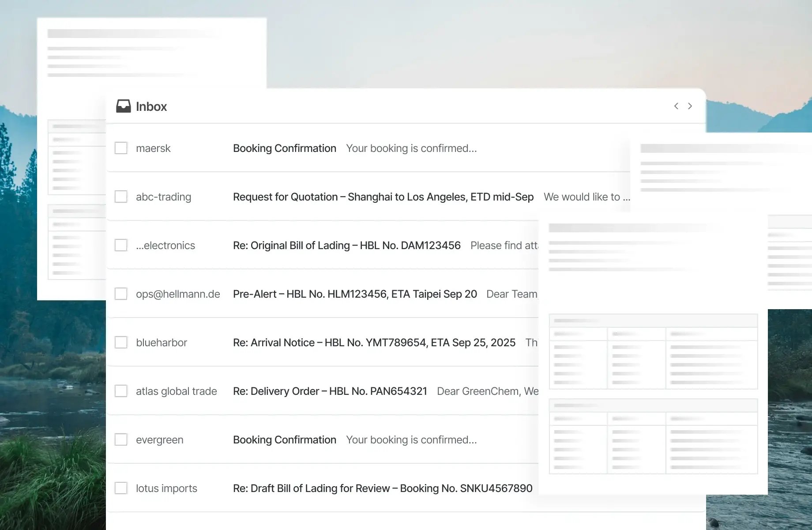Click the Inbox tray icon

pyautogui.click(x=123, y=106)
